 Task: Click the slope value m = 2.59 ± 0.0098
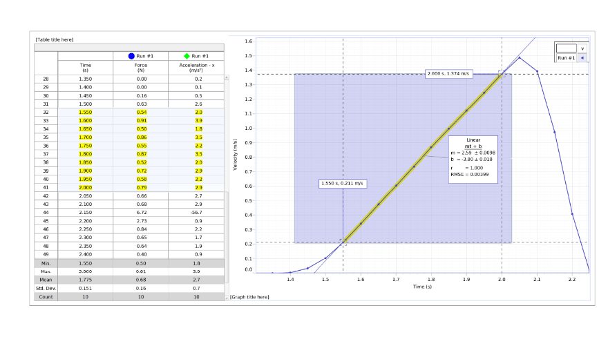coord(473,153)
